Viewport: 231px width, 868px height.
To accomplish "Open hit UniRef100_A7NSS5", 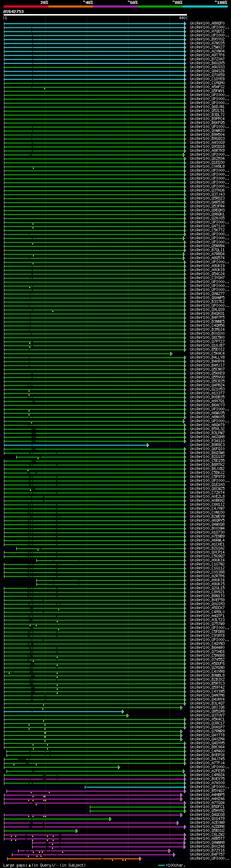I will (x=207, y=43).
